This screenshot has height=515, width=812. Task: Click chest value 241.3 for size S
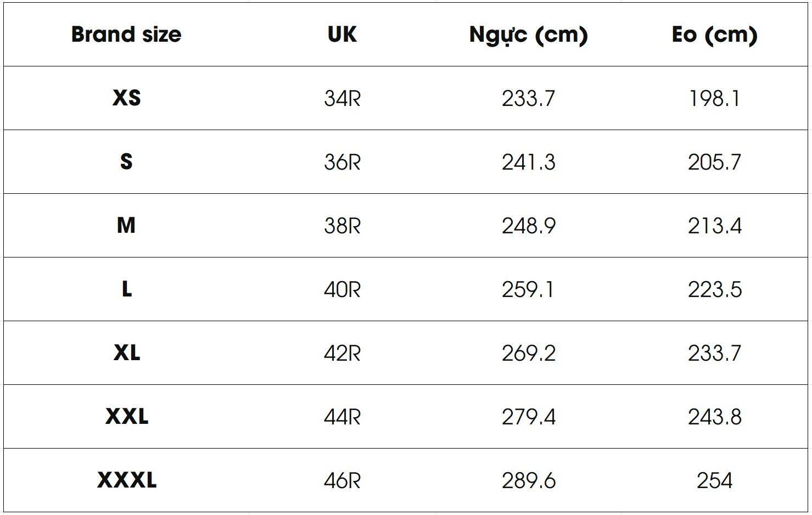tap(528, 163)
